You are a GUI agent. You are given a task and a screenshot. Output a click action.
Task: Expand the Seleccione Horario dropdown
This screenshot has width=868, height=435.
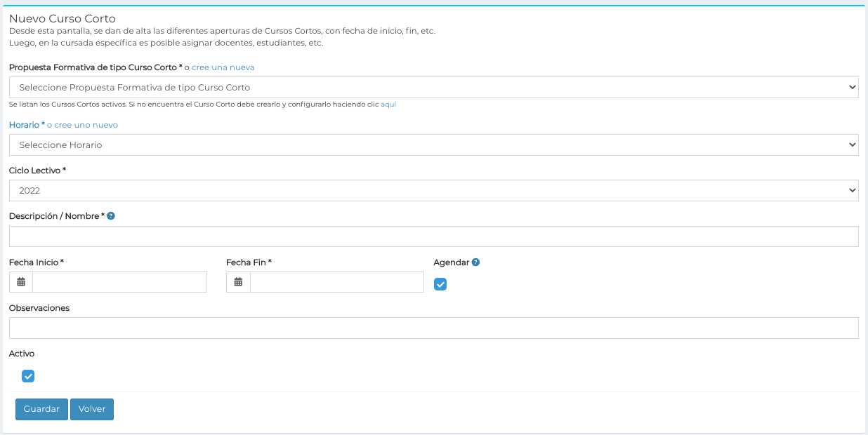coord(434,145)
